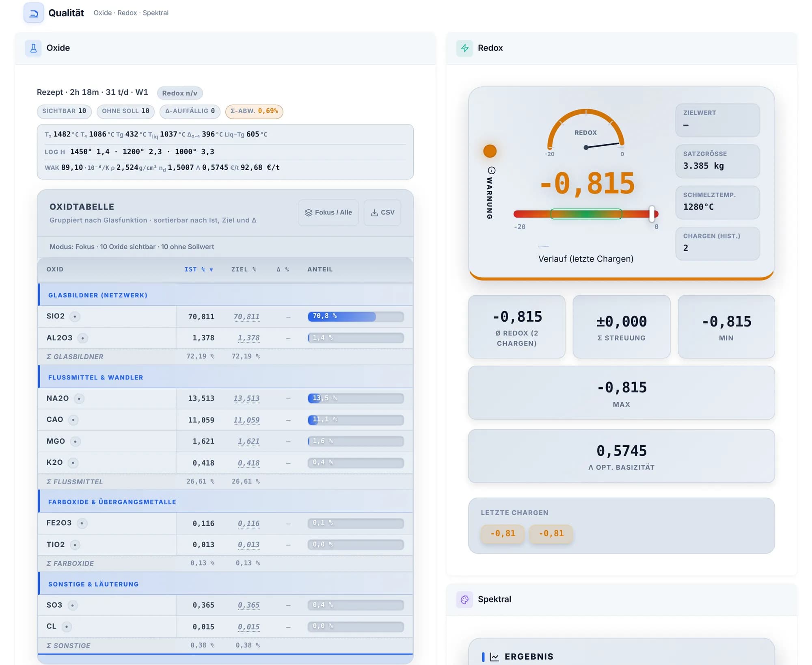Viewport: 812px width, 665px height.
Task: Click the info dot next to SIO2
Action: click(75, 316)
